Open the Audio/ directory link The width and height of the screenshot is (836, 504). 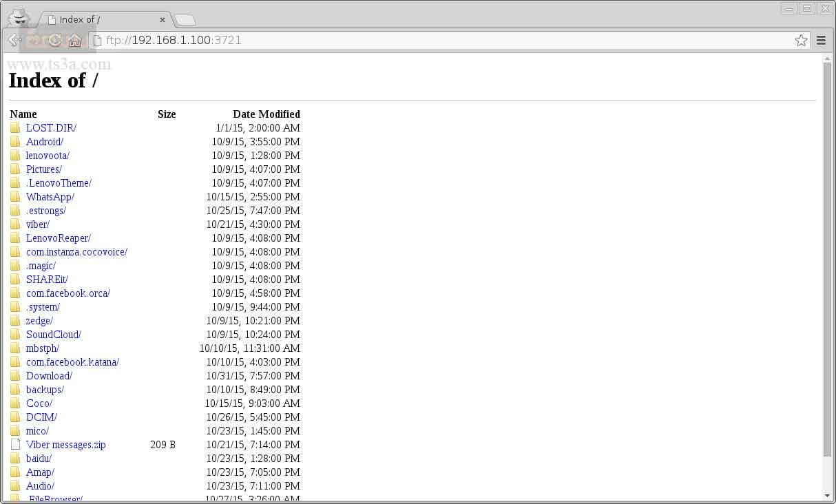pyautogui.click(x=40, y=486)
